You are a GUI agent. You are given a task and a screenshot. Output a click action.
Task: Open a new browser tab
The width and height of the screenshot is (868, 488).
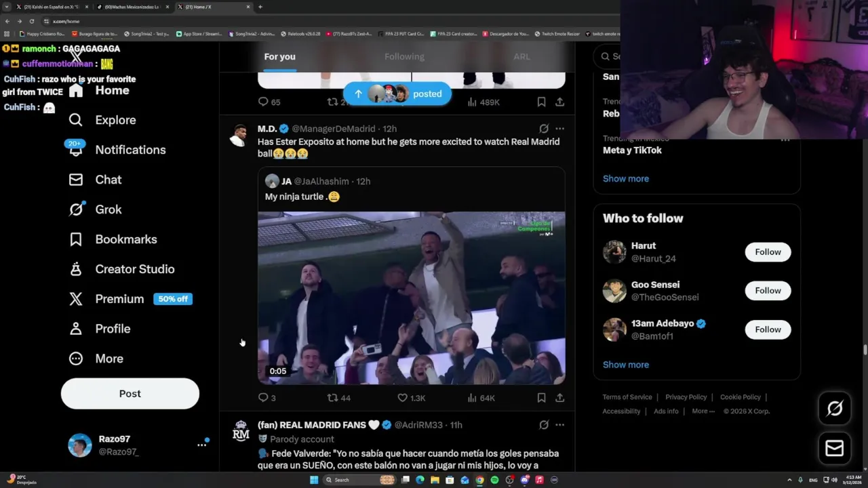point(260,7)
